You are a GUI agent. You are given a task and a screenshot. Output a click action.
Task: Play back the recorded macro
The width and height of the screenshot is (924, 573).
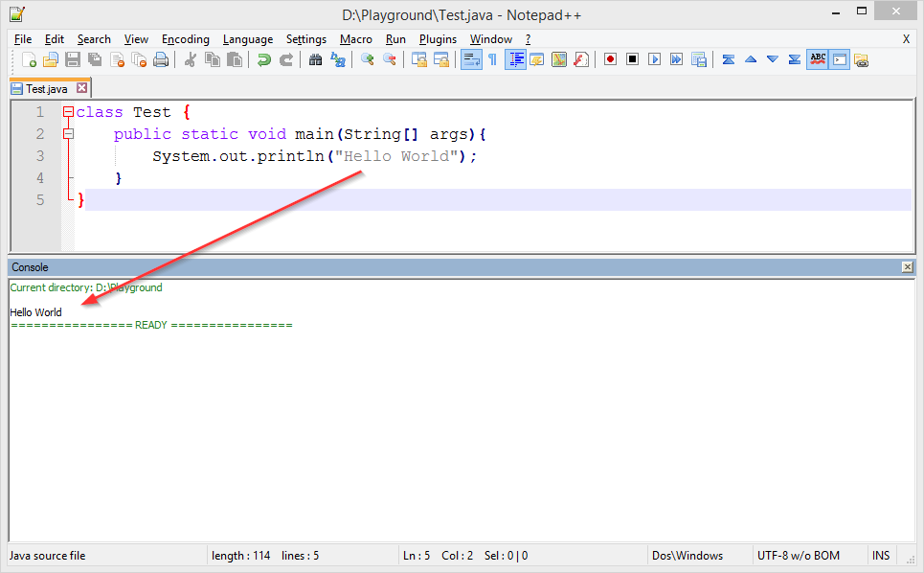click(x=654, y=59)
